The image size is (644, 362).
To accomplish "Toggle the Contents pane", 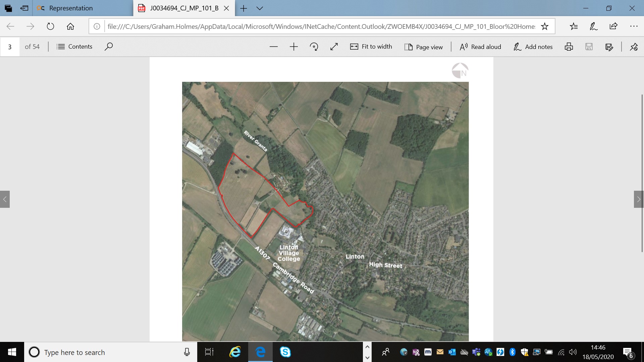I will [74, 47].
